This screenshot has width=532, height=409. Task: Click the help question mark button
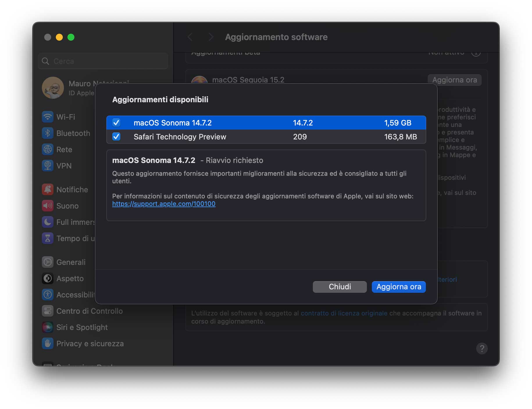(482, 349)
